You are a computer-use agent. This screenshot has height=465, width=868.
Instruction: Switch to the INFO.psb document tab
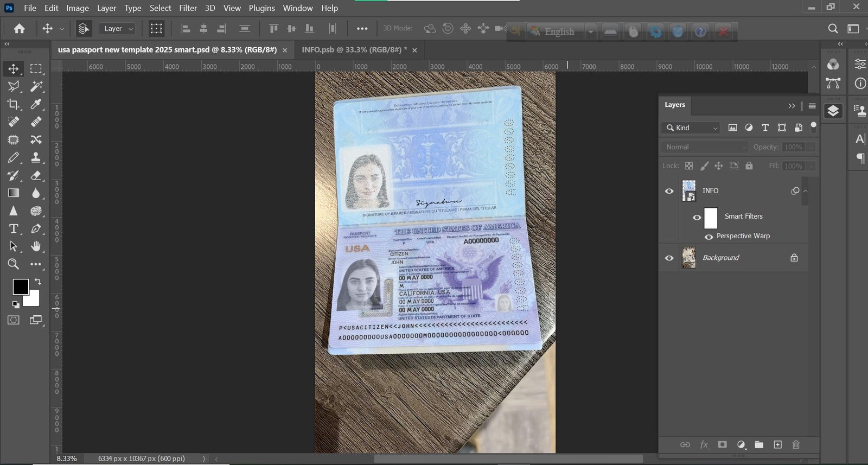354,49
